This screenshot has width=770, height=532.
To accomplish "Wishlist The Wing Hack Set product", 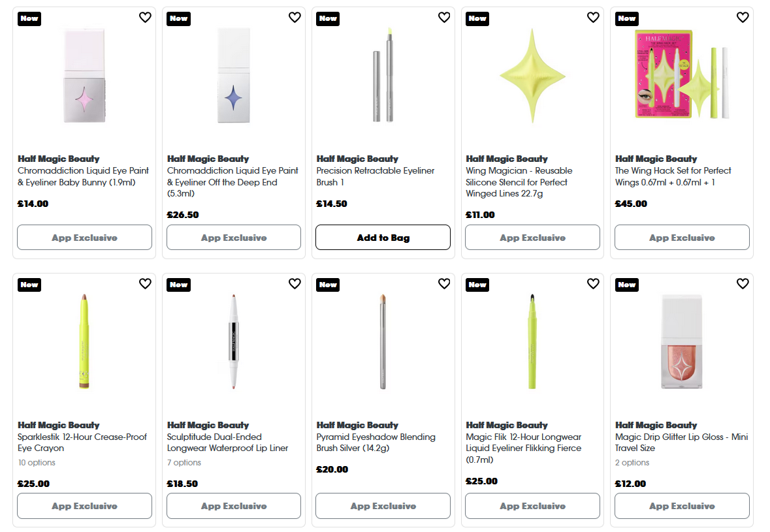I will [x=743, y=18].
